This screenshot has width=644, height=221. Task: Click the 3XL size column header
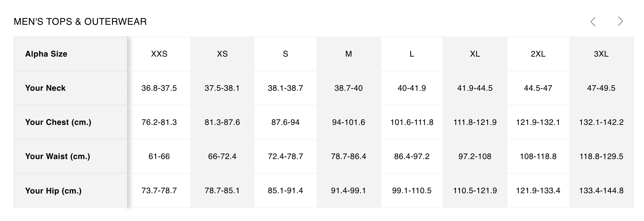click(x=601, y=54)
